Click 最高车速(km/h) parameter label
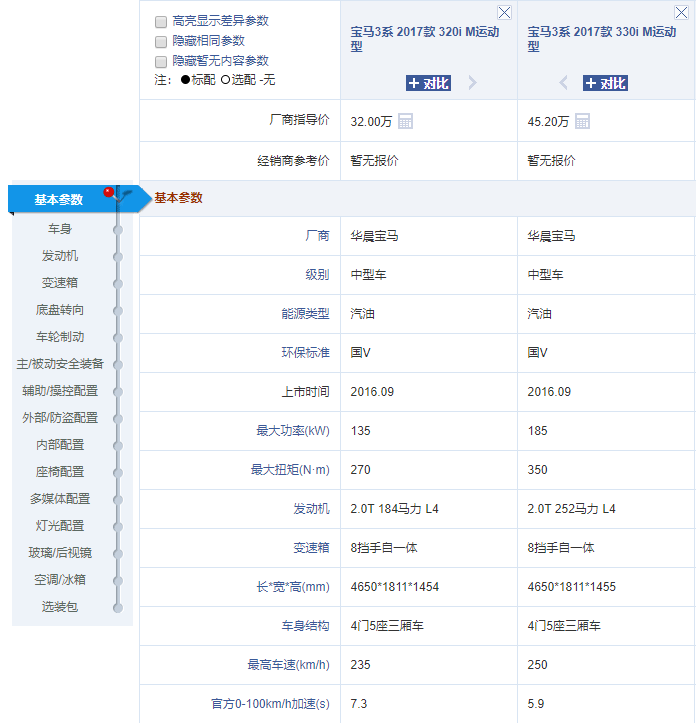 pyautogui.click(x=288, y=665)
